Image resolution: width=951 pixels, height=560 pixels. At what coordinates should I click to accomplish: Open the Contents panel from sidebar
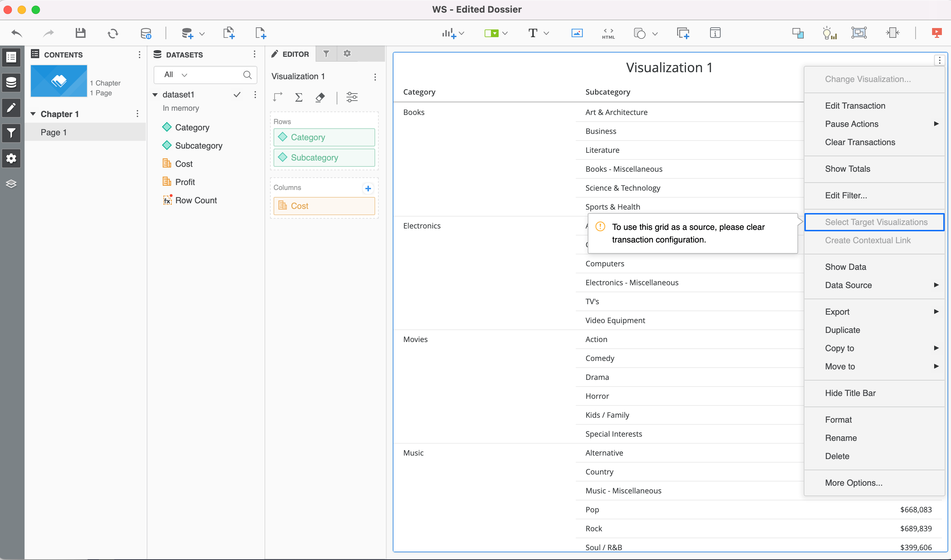[11, 57]
